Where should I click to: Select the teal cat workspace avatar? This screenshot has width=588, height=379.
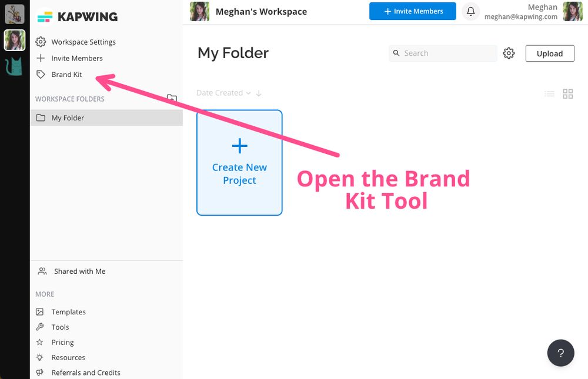(14, 66)
